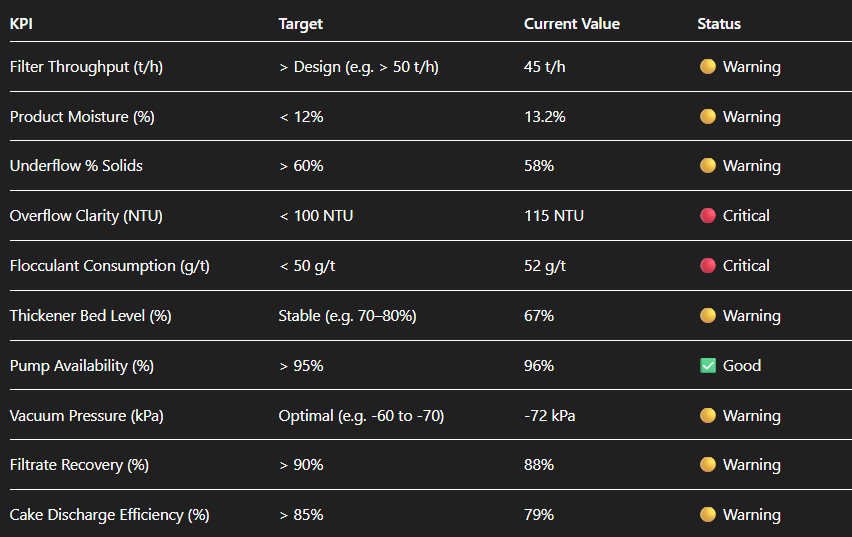Click the yellow warning icon for Vacuum Pressure
Screen dimensions: 852x537
[x=707, y=416]
